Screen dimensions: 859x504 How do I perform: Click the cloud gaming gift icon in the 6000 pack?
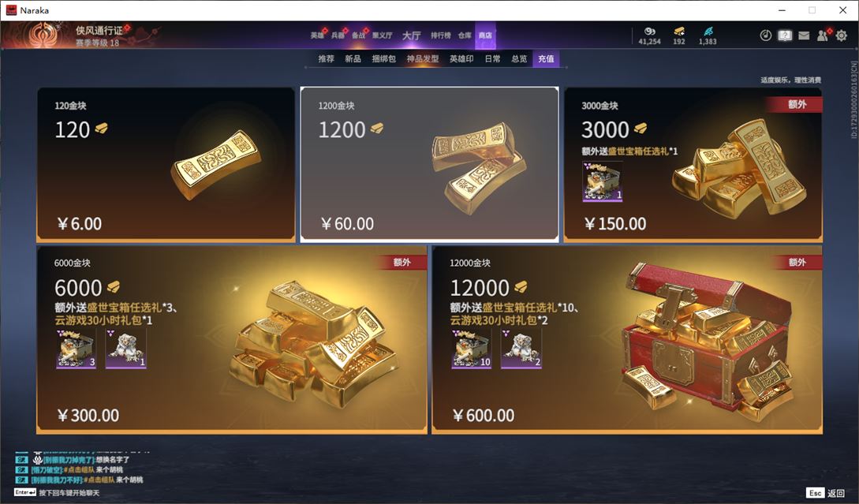[125, 349]
